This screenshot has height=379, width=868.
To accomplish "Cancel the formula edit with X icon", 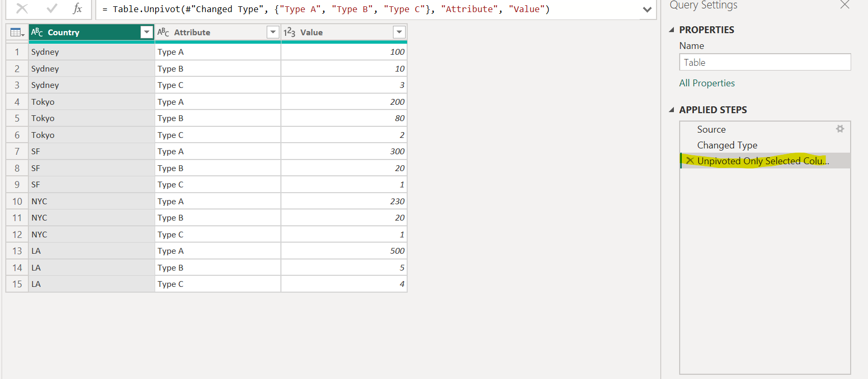I will 22,8.
